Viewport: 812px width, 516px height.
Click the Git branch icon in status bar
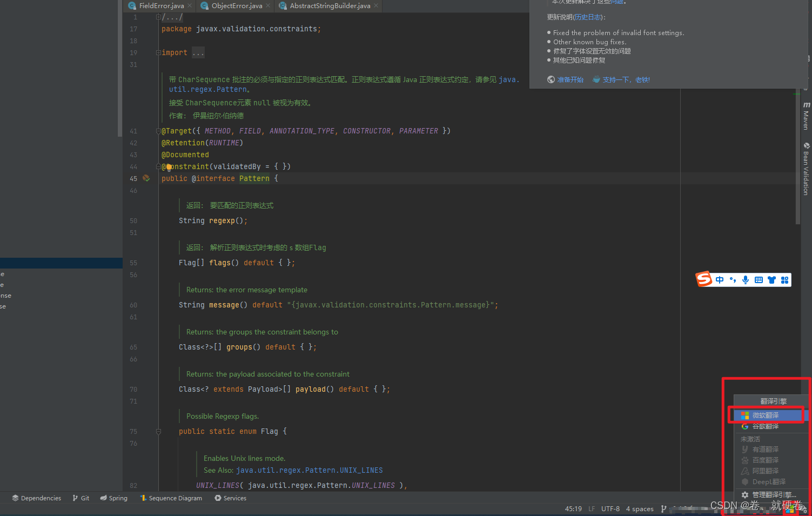(663, 509)
